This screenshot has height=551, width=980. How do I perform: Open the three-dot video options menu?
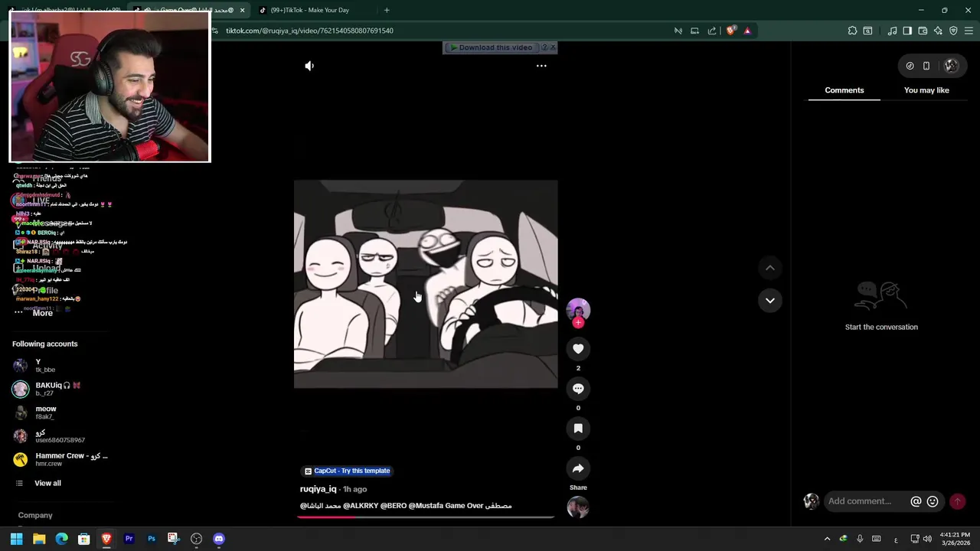pos(541,66)
